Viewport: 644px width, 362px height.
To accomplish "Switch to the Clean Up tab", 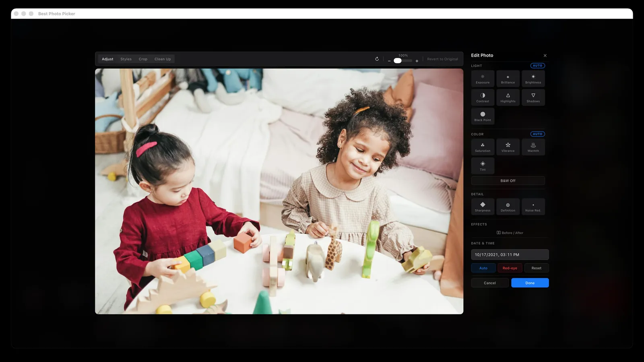I will point(163,59).
